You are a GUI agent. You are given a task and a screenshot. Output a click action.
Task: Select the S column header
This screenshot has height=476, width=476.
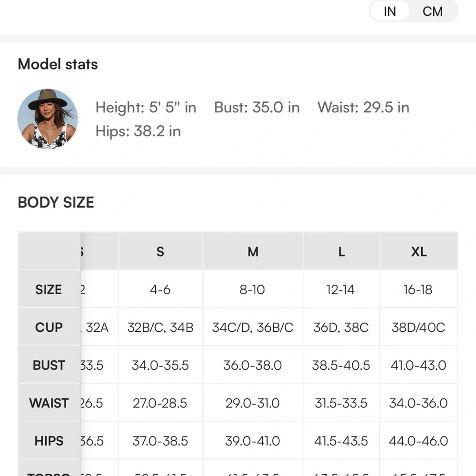pos(160,251)
